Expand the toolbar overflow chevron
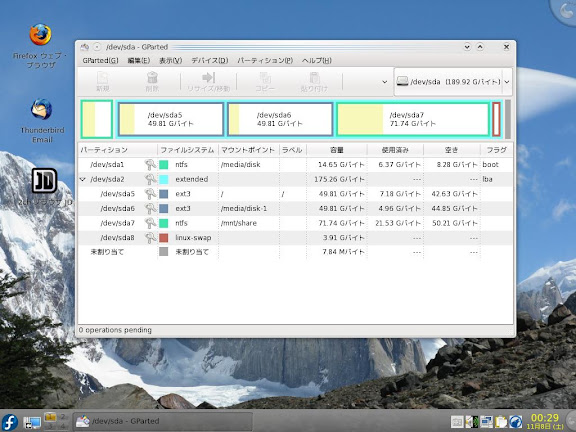Screen dimensions: 576x432 click(385, 82)
